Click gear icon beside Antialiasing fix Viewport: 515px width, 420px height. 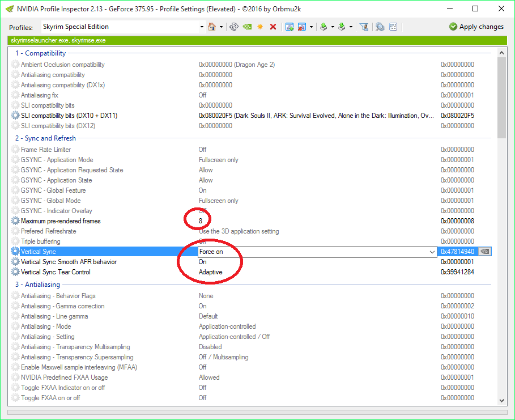(15, 95)
